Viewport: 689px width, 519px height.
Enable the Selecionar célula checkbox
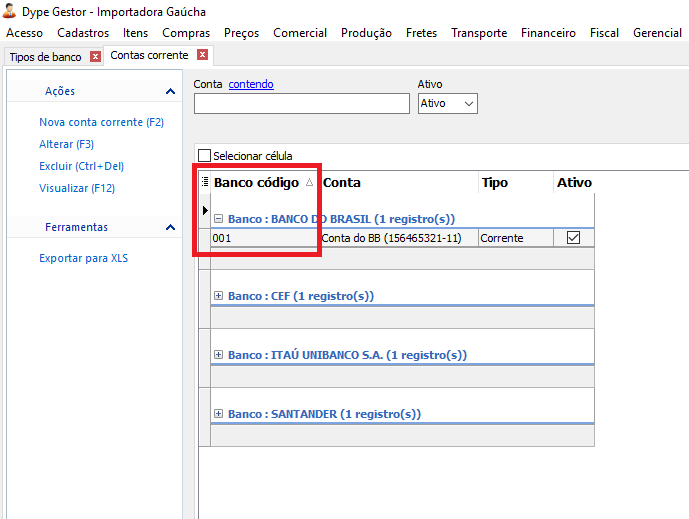click(x=204, y=156)
